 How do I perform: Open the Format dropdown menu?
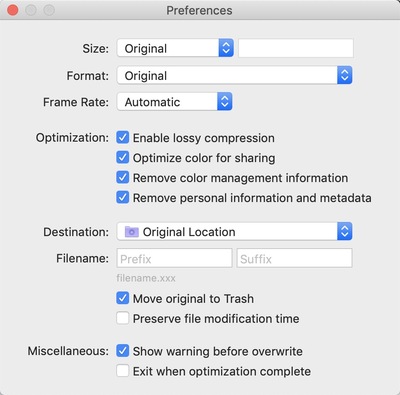[234, 75]
